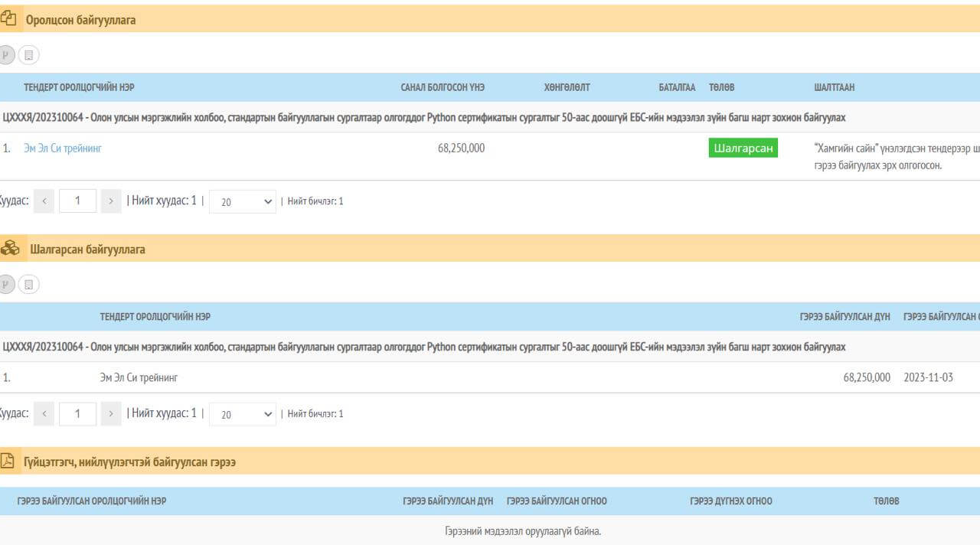Click the Оролцсон байгууллага section icon

[x=8, y=19]
